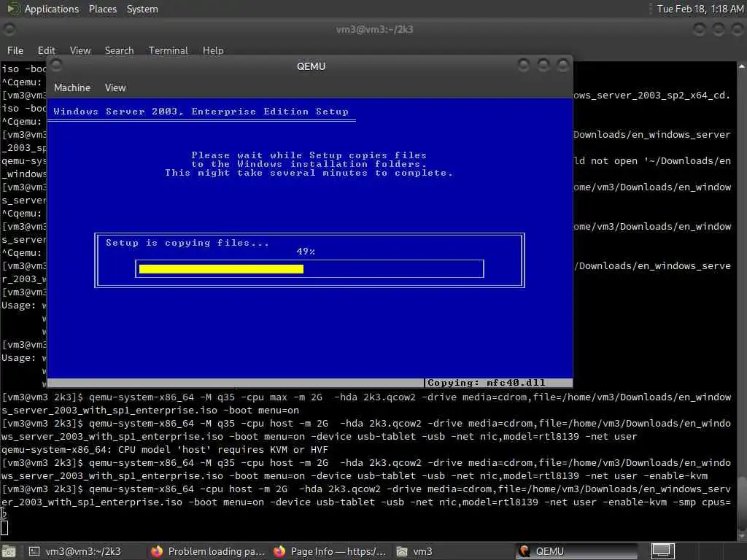The image size is (747, 560).
Task: Click the 49% progress label
Action: 306,252
